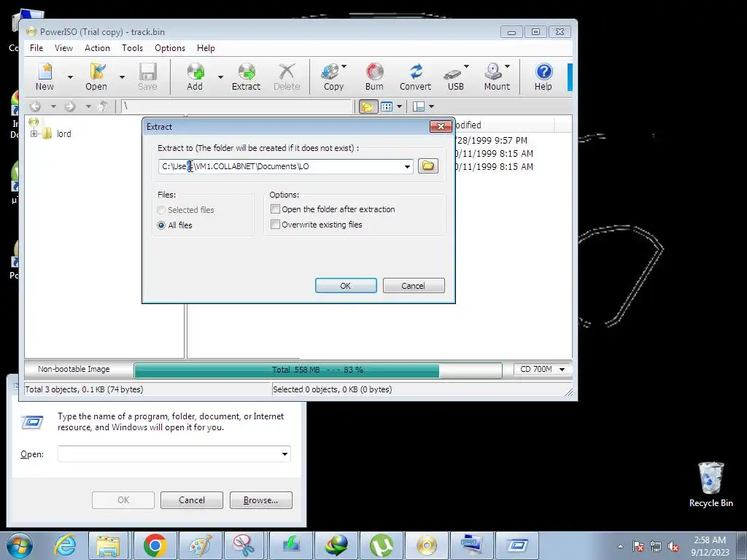The image size is (747, 560).
Task: Click Cancel in the Extract dialog
Action: (414, 286)
